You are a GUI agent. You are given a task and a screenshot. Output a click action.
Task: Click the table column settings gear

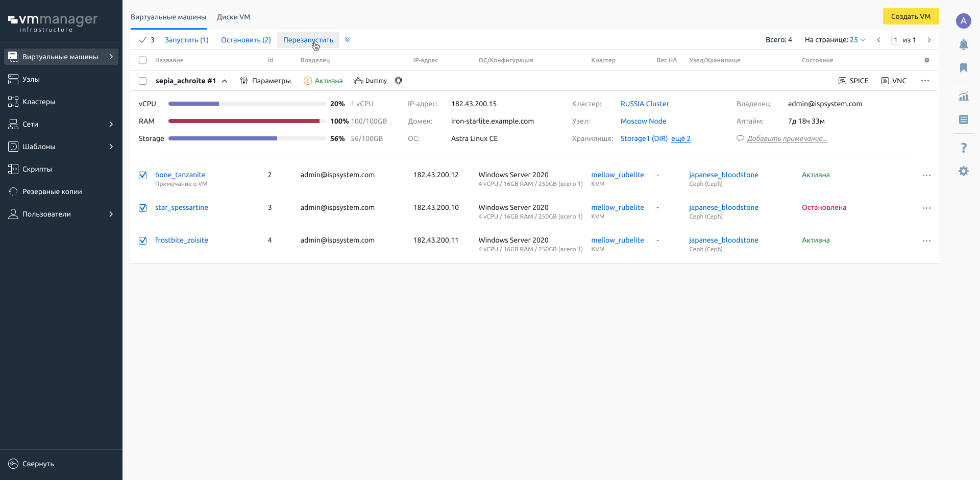[927, 60]
